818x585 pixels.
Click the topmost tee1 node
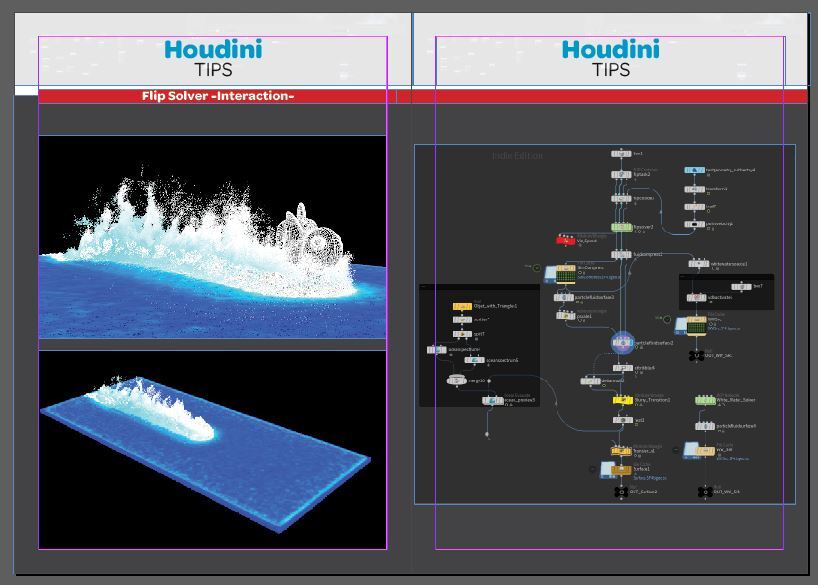point(621,154)
